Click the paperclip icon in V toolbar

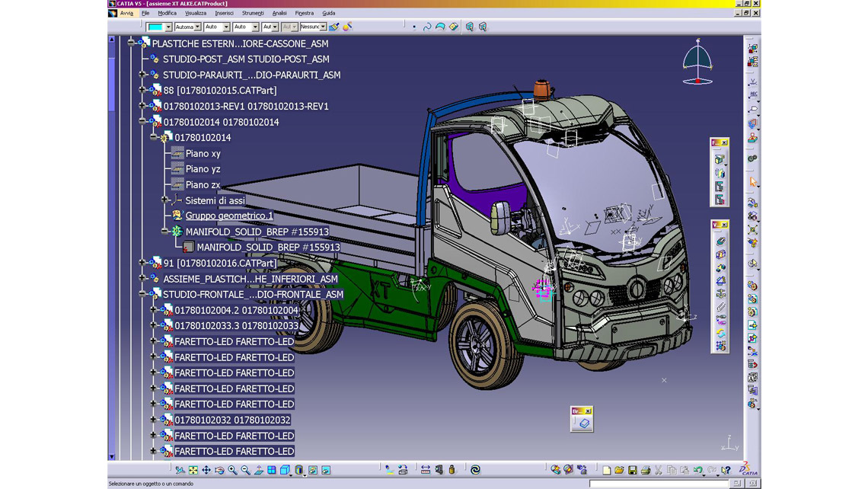(x=720, y=307)
